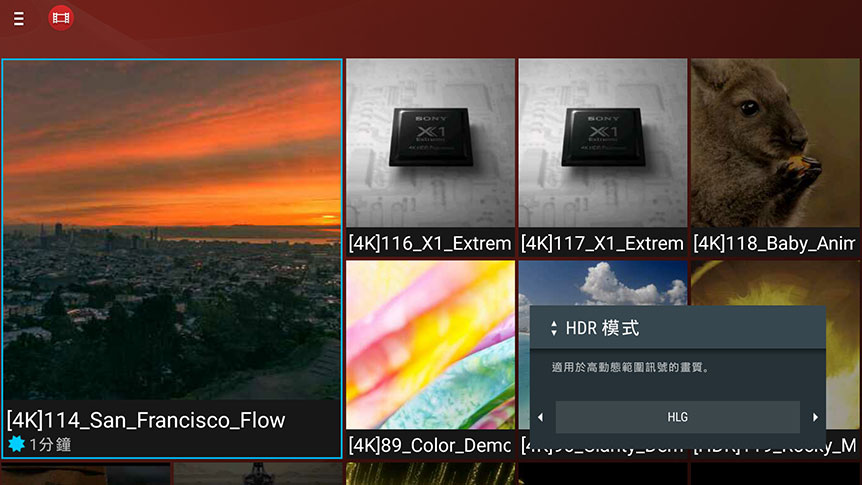Open the [4K]118_Baby_Animal video thumbnail
Screen dimensions: 862x485
pyautogui.click(x=775, y=143)
